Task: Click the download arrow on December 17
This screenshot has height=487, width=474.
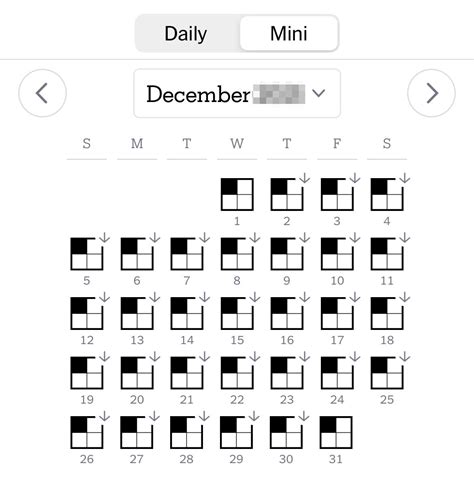Action: point(355,297)
